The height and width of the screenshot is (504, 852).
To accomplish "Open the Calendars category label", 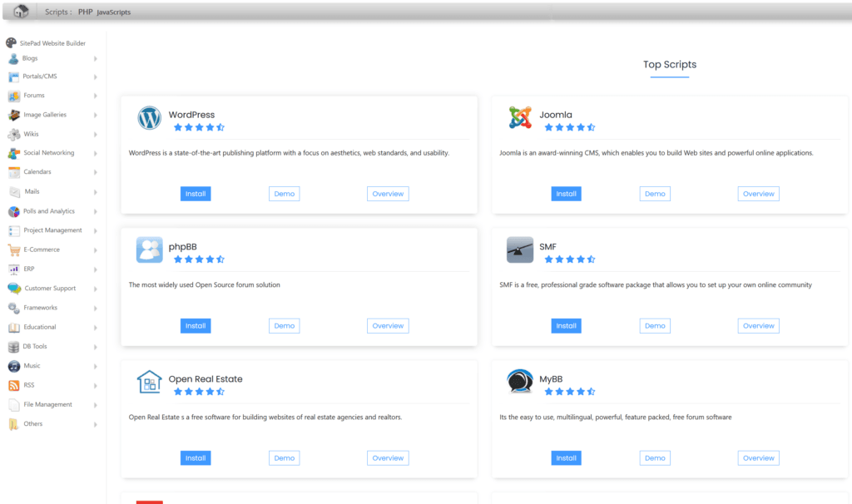I will 37,171.
